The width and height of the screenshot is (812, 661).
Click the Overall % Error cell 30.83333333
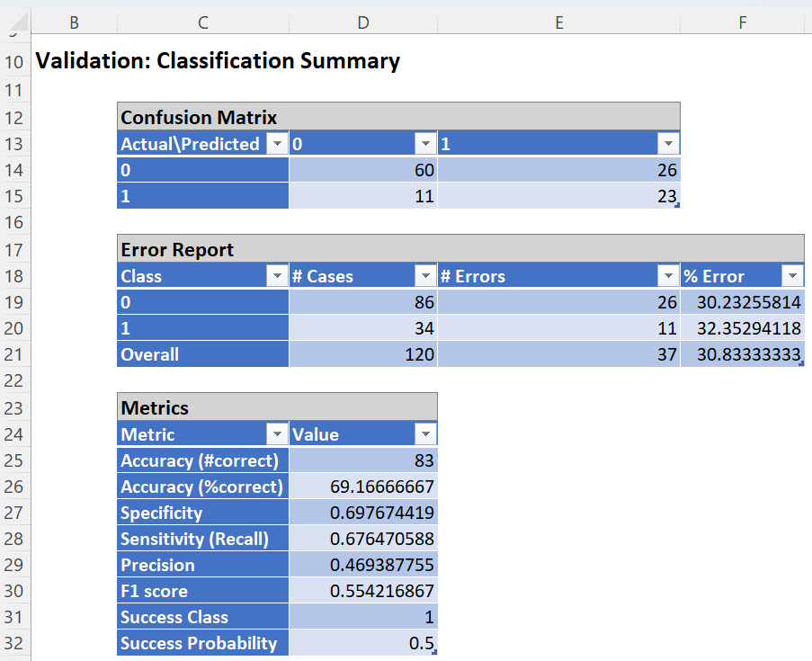click(743, 354)
